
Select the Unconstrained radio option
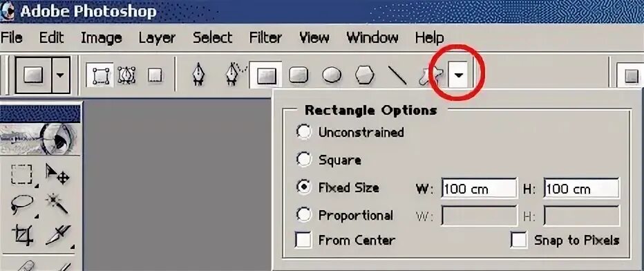click(303, 132)
